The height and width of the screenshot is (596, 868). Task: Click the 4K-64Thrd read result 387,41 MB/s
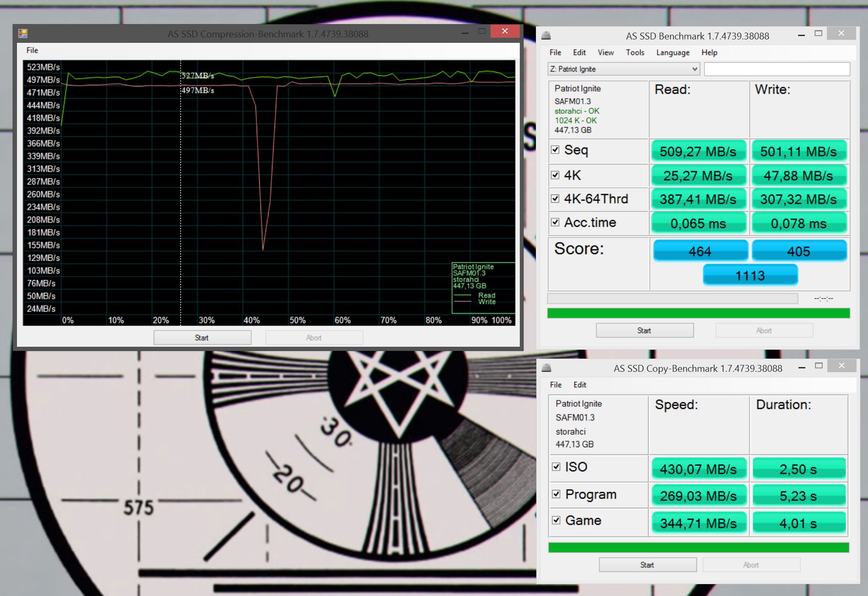coord(698,199)
